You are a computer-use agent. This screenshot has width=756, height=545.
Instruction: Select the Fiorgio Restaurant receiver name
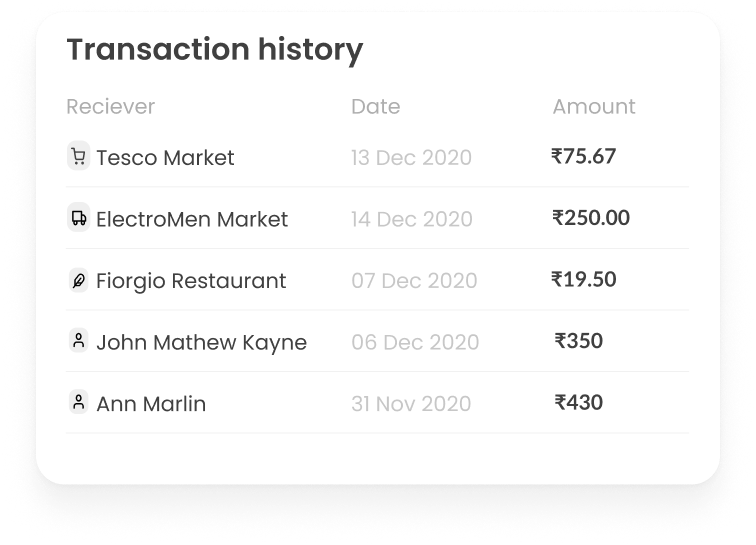pyautogui.click(x=191, y=282)
